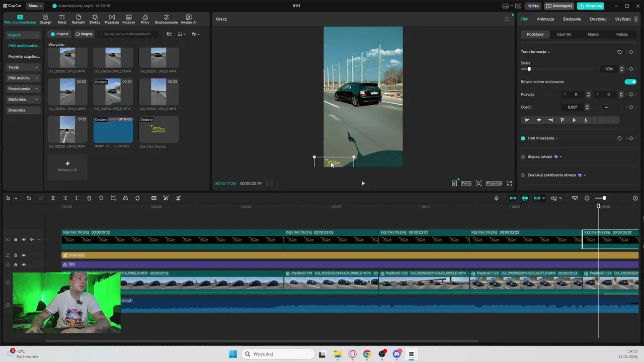
Task: Enable the Ulepsz jakość checkbox
Action: (523, 157)
